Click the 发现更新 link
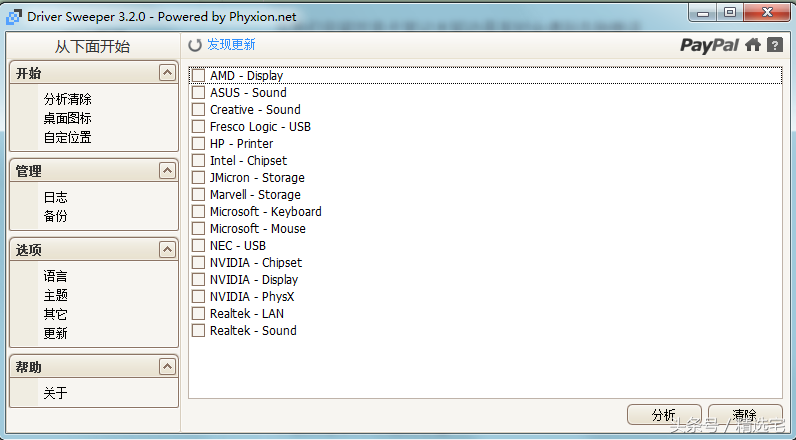 pyautogui.click(x=231, y=45)
